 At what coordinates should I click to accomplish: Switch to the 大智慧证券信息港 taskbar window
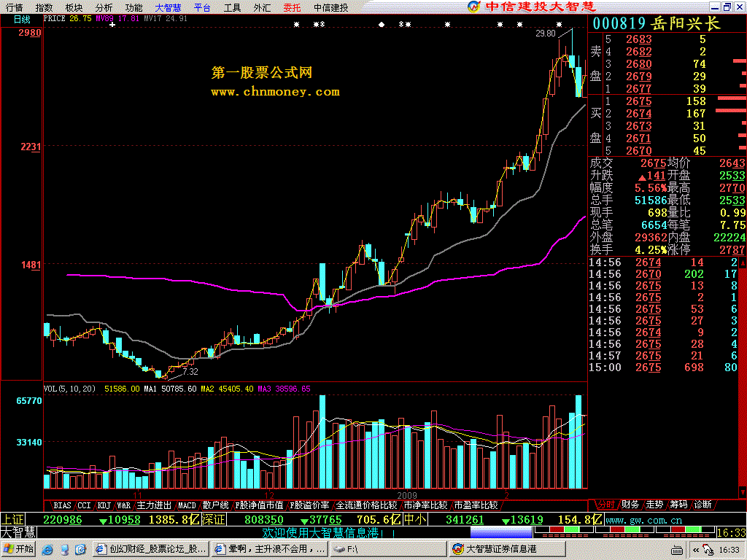[508, 549]
